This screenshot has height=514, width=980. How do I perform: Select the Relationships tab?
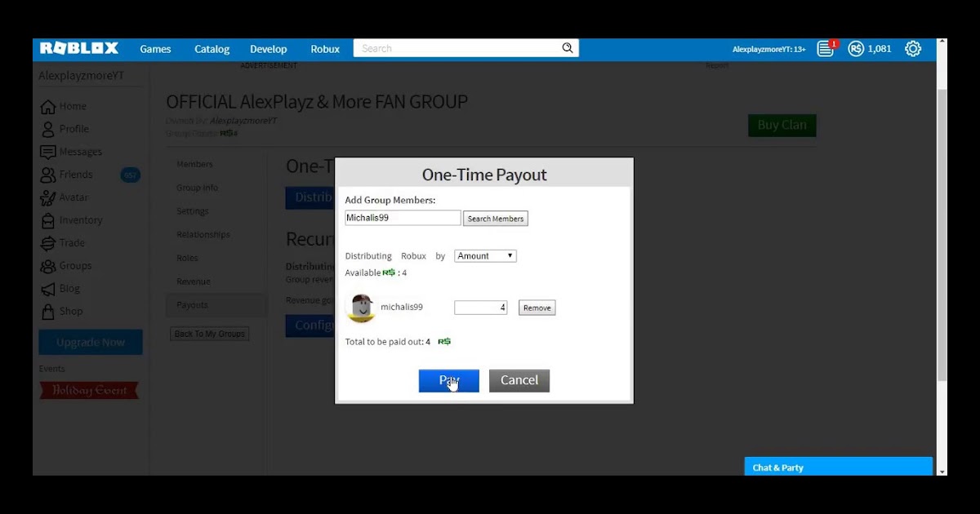coord(203,234)
